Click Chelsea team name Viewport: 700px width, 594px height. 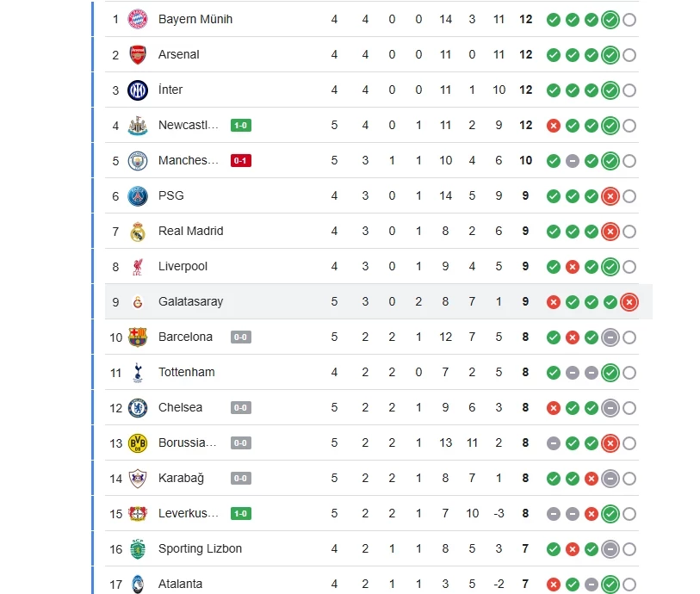point(180,407)
